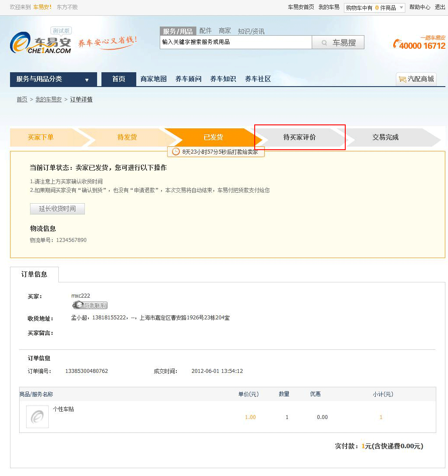Click the 已发货 progress step
448x476 pixels.
[x=213, y=137]
